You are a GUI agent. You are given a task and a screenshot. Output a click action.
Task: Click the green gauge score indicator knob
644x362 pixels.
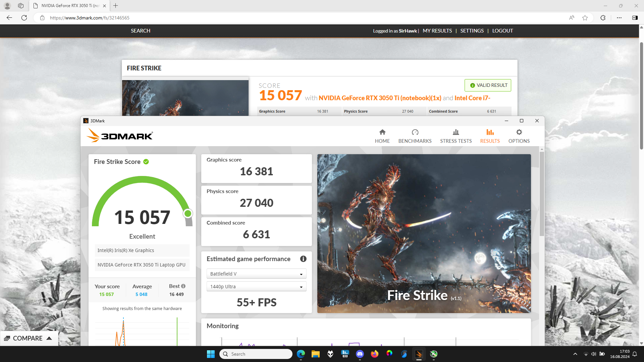pos(188,214)
